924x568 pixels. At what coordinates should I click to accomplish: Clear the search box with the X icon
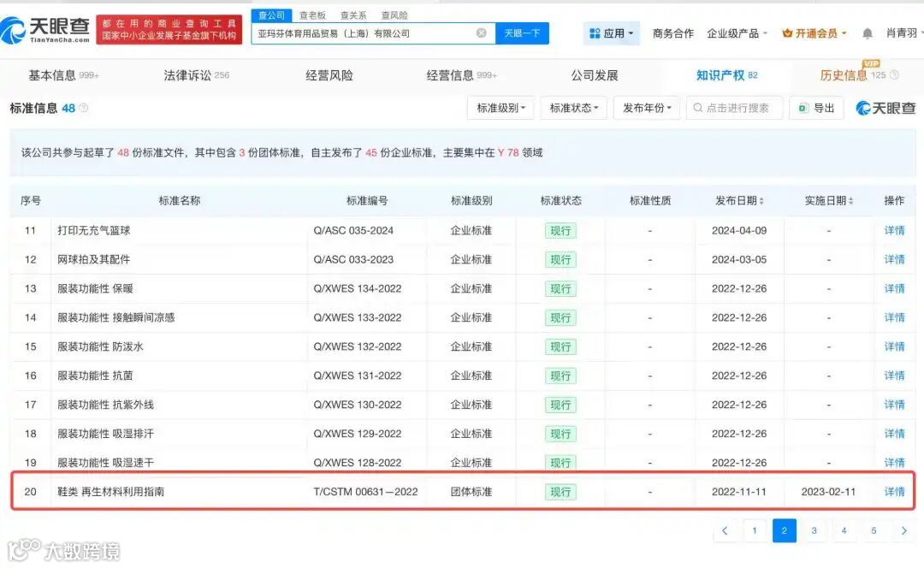[x=482, y=33]
